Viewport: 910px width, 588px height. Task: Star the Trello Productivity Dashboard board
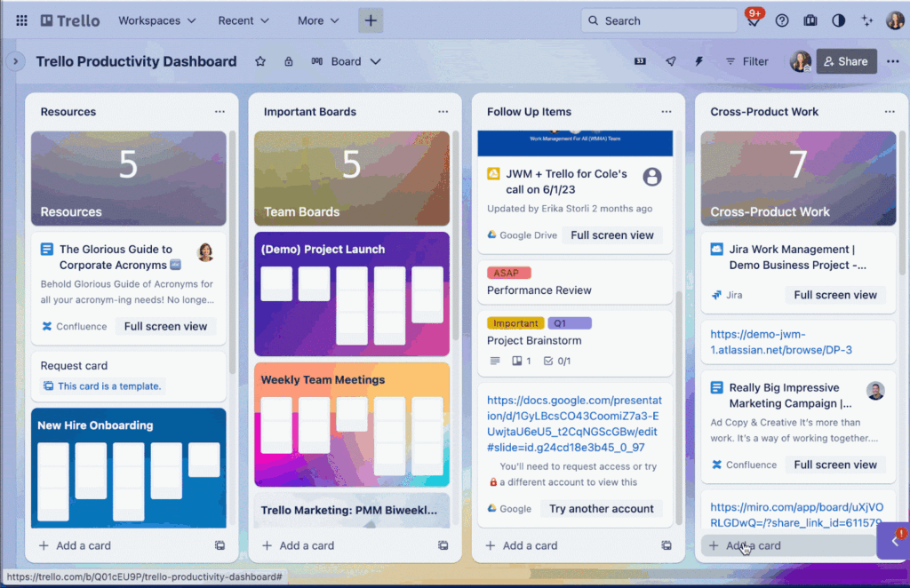pyautogui.click(x=260, y=61)
